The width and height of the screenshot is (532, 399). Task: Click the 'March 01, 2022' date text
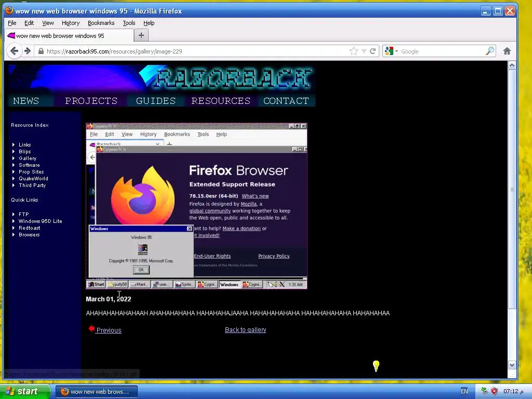point(109,299)
